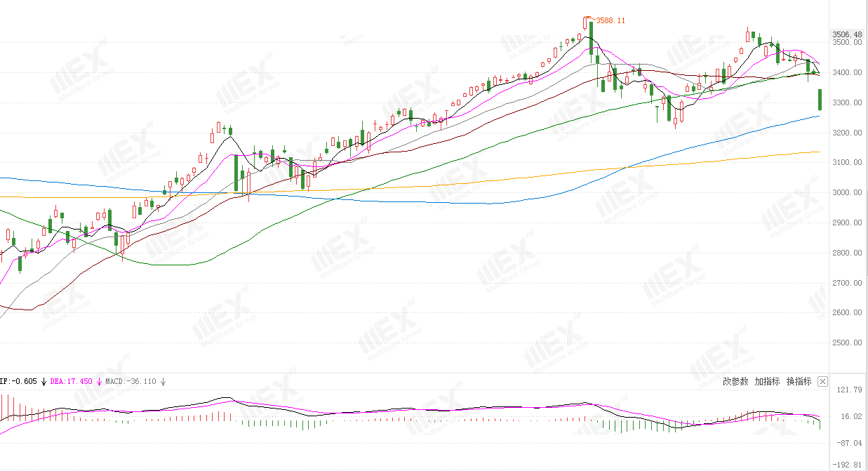Image resolution: width=868 pixels, height=471 pixels.
Task: Click the gray arrow beside MACD:-36.110
Action: [x=163, y=382]
